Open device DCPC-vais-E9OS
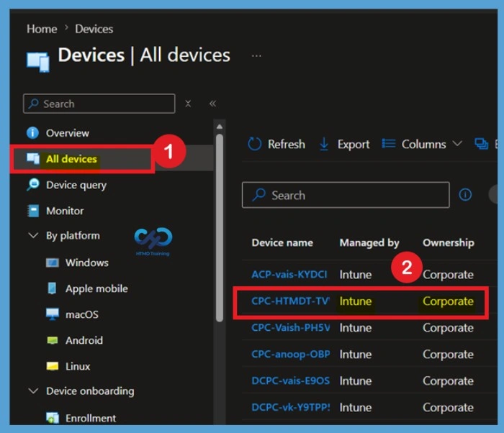This screenshot has width=504, height=433. click(291, 380)
